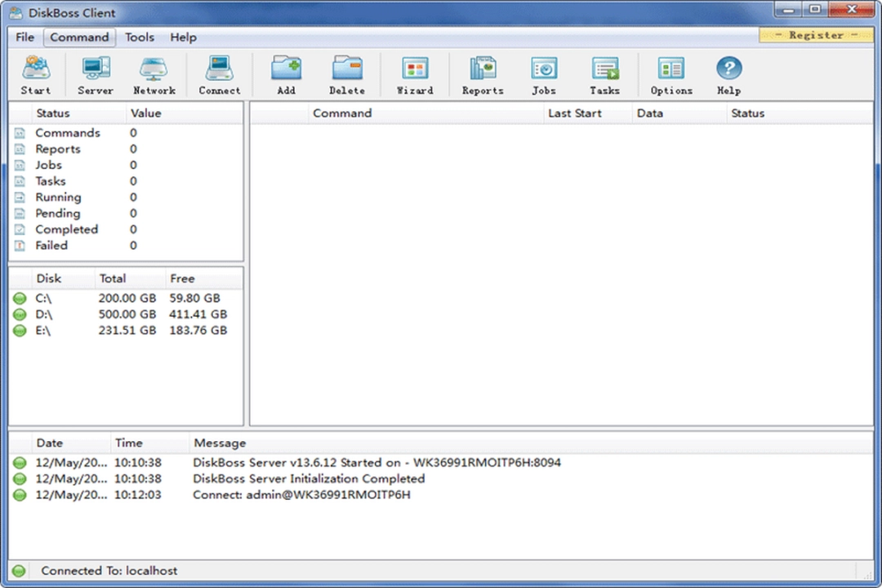Image resolution: width=882 pixels, height=588 pixels.
Task: Click the Jobs toolbar icon
Action: pos(543,73)
